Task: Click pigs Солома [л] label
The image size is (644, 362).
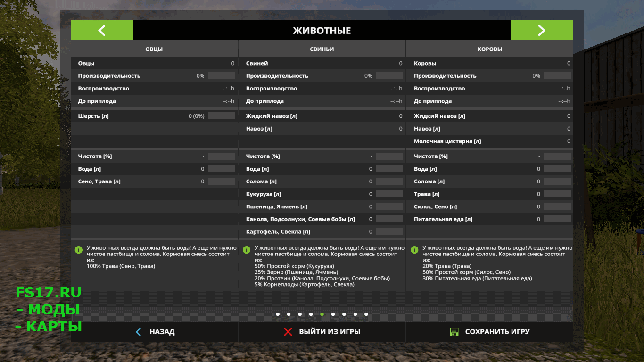Action: pos(261,181)
